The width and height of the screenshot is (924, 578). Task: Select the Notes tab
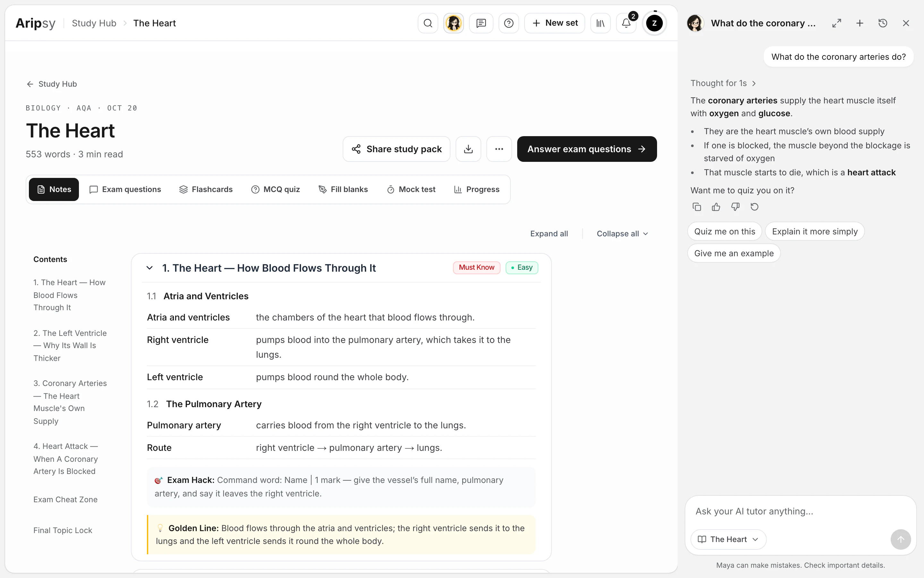[54, 189]
